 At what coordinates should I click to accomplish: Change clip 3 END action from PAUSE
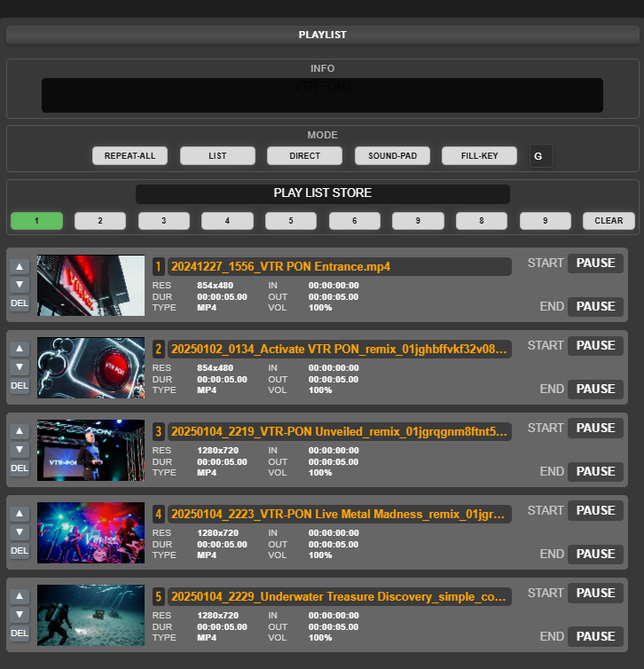595,471
